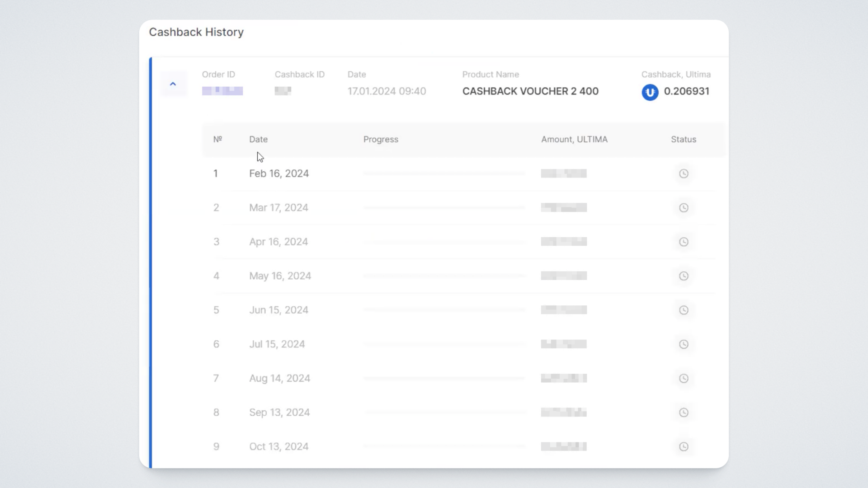Click the progress bar for payment 1

(x=444, y=174)
